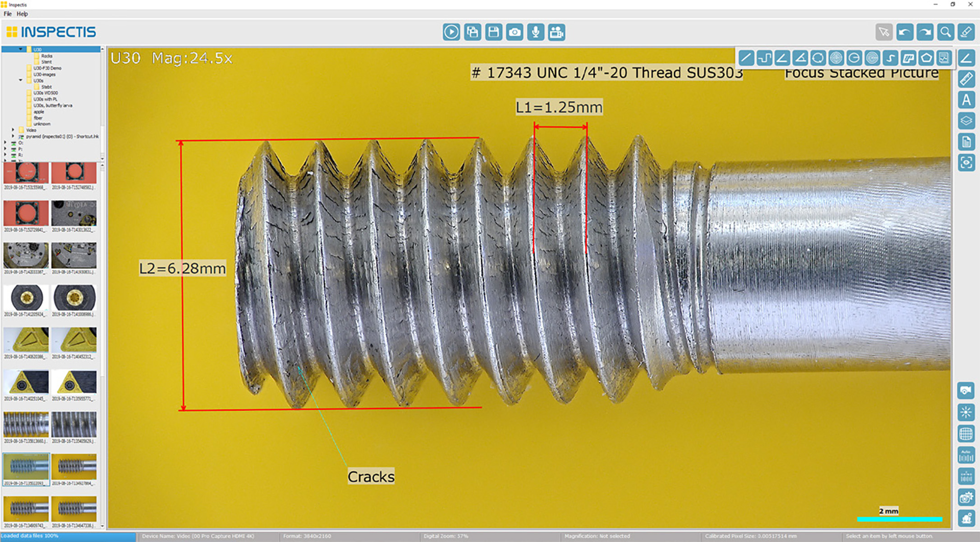This screenshot has height=542, width=980.
Task: Toggle the brightness light setting icon
Action: [966, 412]
